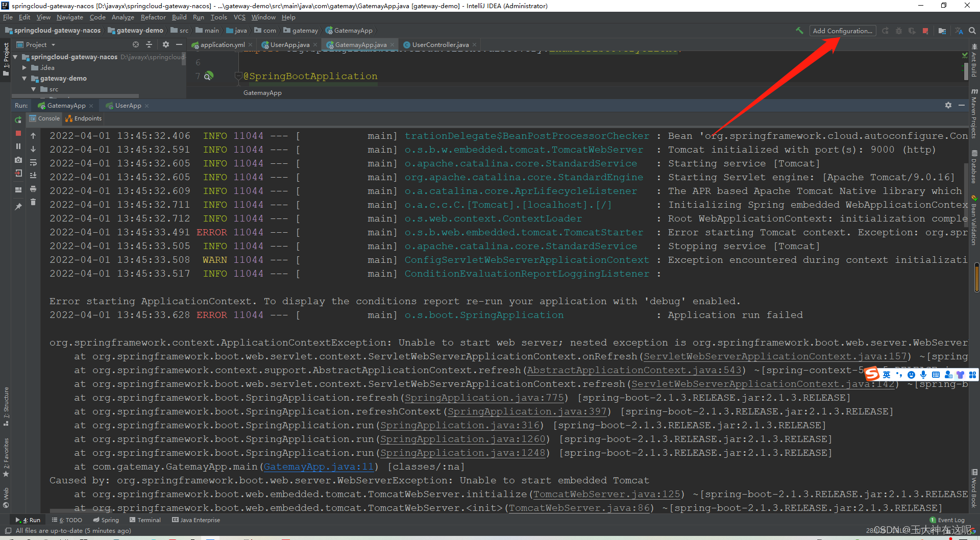Open the AbstractApplicationContext.java:543 link

pos(634,370)
